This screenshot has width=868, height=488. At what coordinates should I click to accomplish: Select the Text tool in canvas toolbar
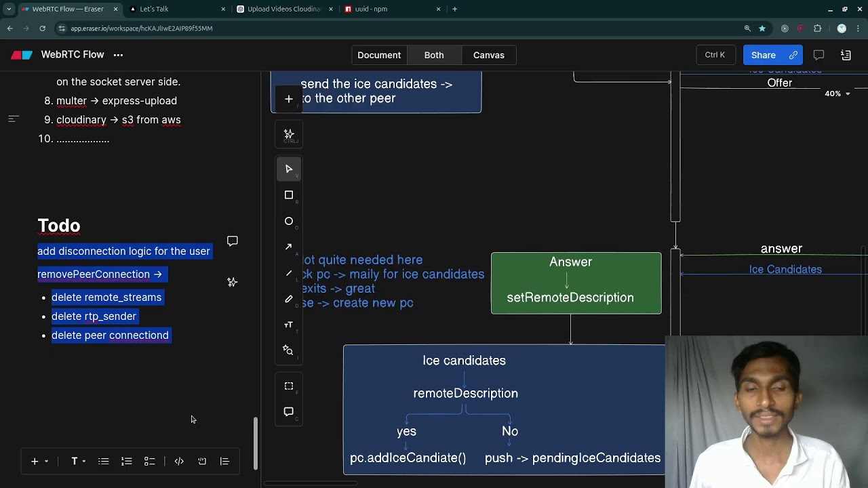[289, 325]
